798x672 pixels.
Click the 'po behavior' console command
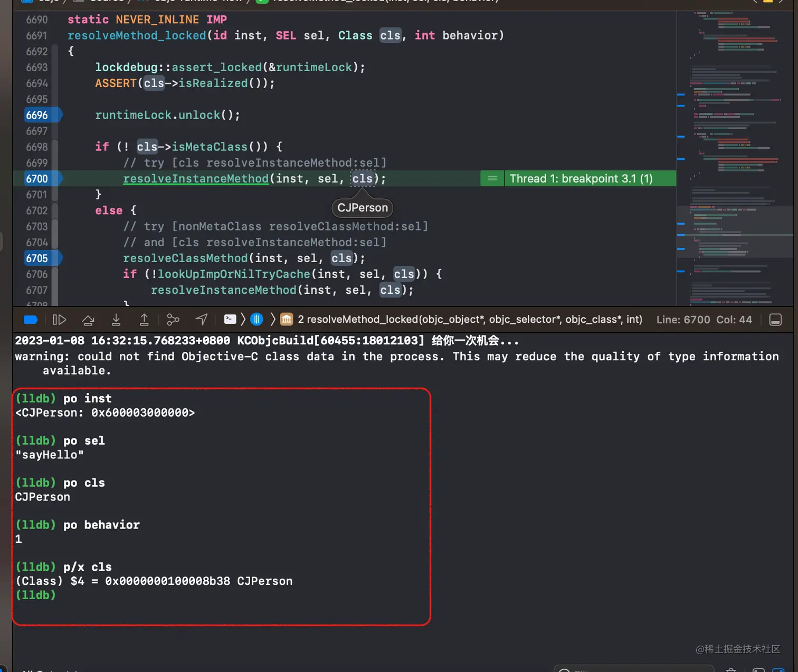101,525
